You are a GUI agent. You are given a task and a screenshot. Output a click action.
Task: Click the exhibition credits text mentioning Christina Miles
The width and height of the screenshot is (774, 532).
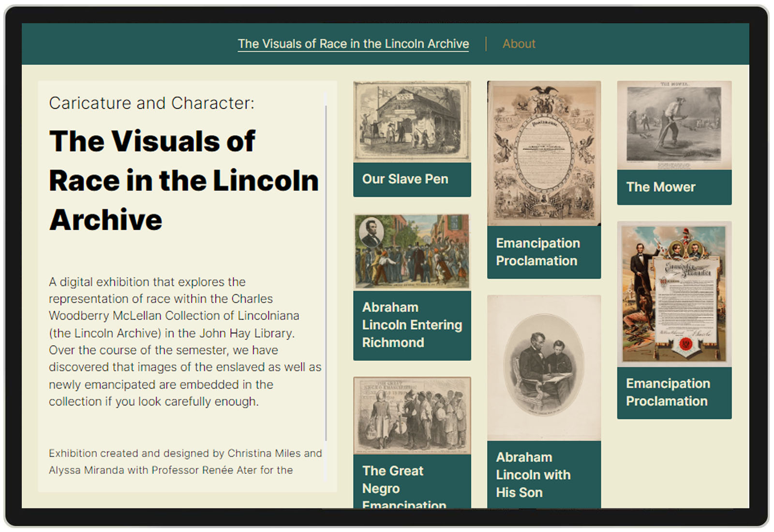(x=185, y=461)
